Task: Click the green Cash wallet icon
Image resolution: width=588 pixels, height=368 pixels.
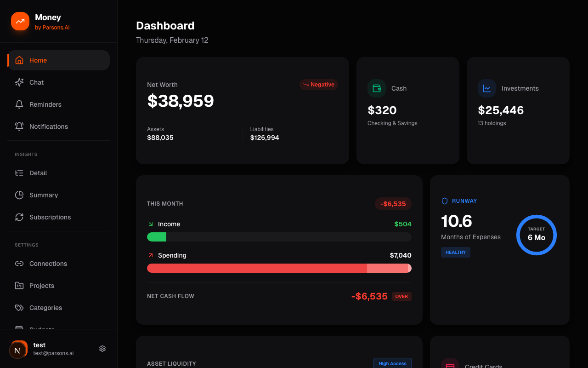Action: point(376,88)
